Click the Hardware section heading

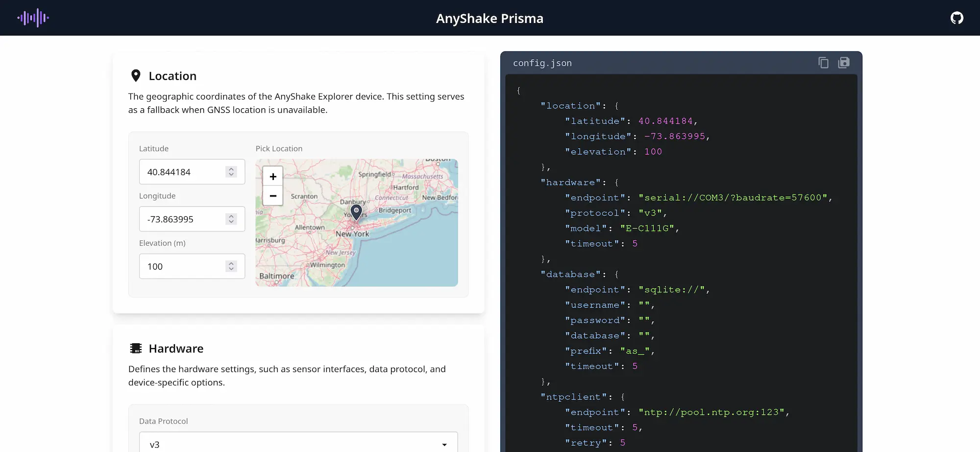176,349
